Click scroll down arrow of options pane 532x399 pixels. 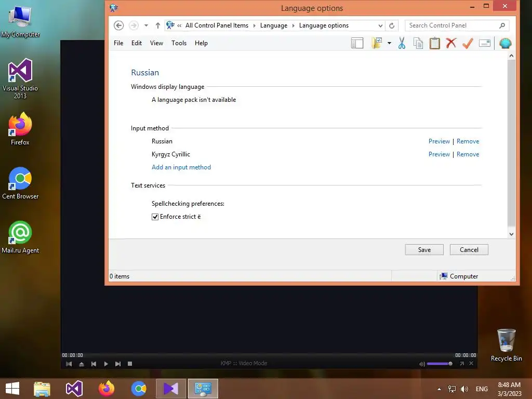[x=511, y=234]
